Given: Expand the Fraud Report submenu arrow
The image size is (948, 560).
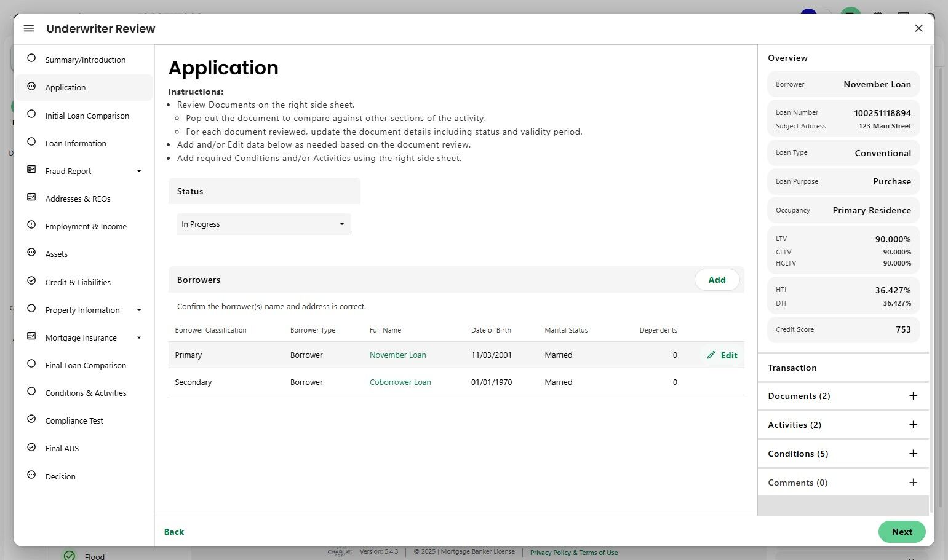Looking at the screenshot, I should click(x=139, y=172).
